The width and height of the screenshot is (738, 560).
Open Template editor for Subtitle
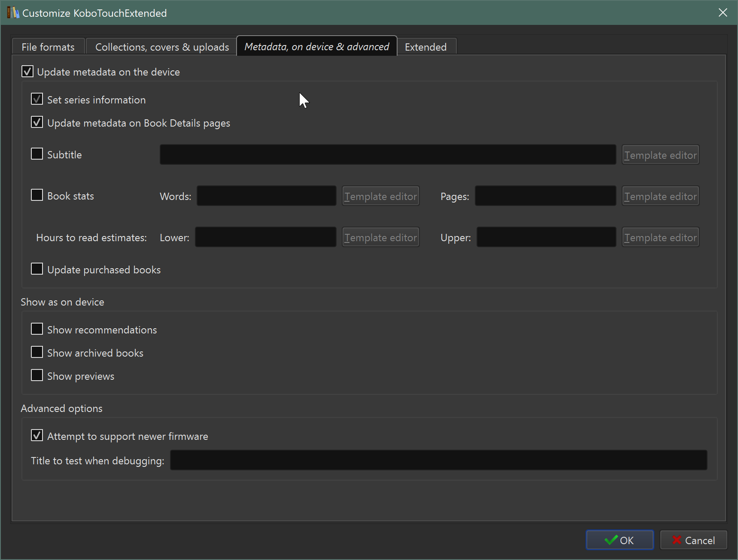click(x=660, y=155)
